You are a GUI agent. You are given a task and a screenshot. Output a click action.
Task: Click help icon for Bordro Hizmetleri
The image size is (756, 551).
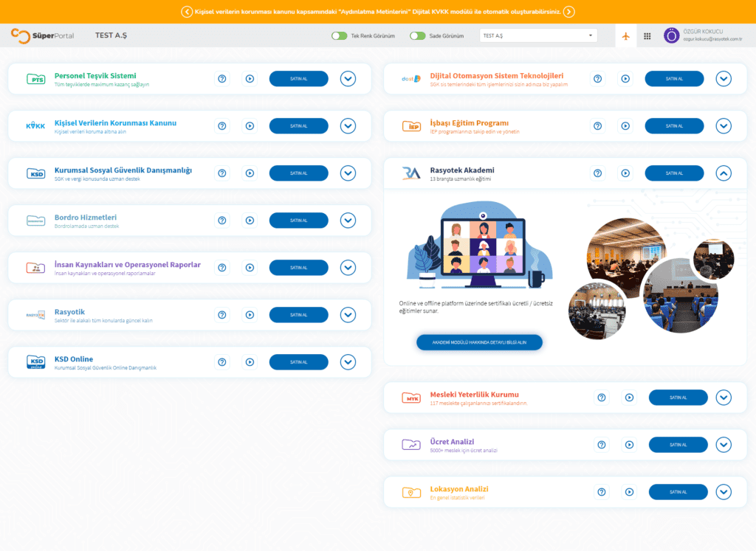[x=222, y=220]
